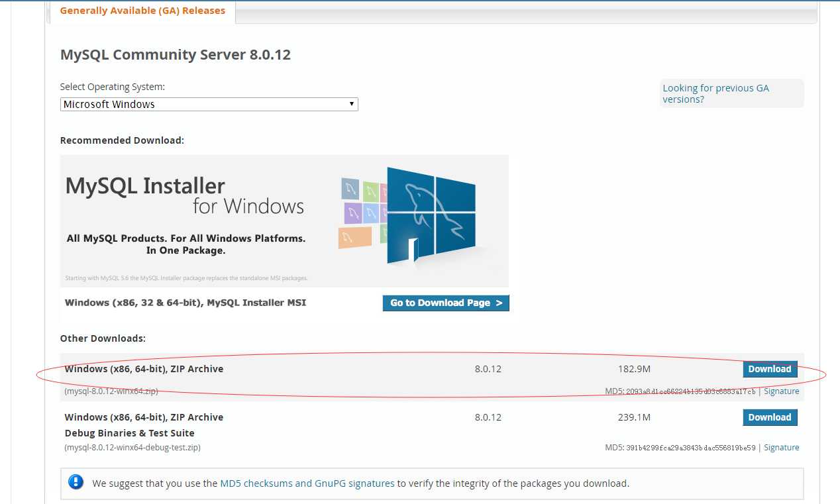The width and height of the screenshot is (840, 504).
Task: Click version 8.0.12 in the debug row
Action: [x=488, y=417]
